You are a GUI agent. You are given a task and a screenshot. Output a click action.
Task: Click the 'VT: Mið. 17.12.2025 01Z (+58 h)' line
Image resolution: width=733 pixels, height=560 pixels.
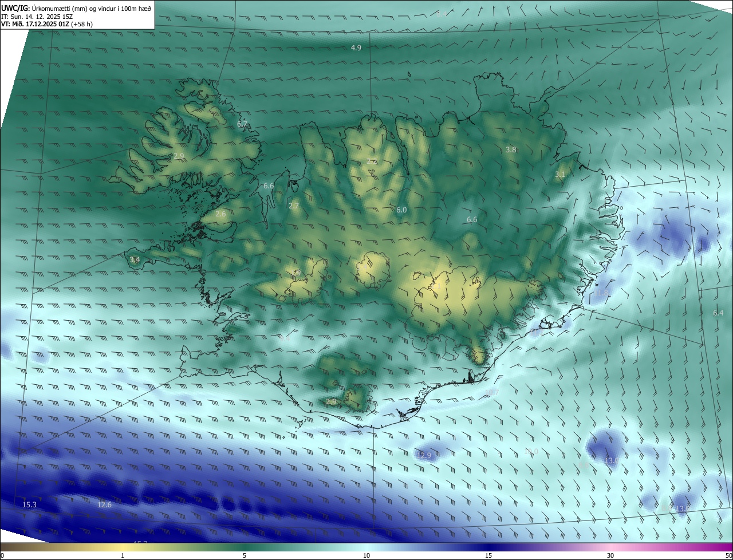(x=47, y=24)
